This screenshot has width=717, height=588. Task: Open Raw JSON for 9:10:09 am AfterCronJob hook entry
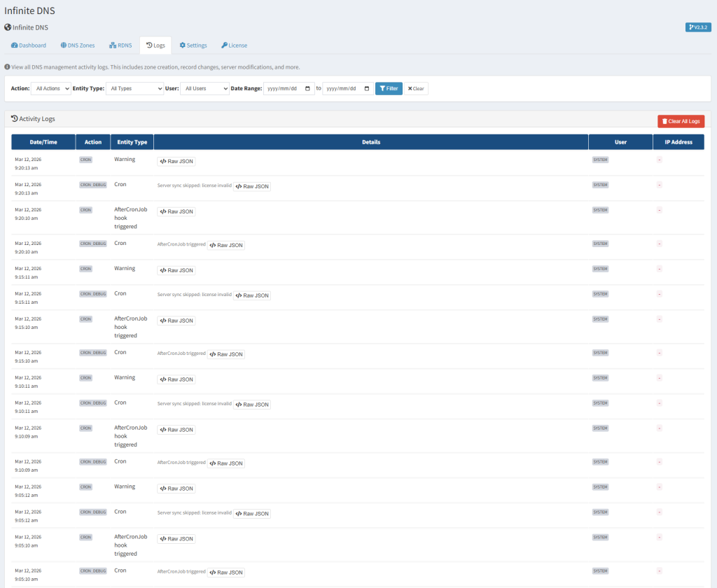click(176, 430)
